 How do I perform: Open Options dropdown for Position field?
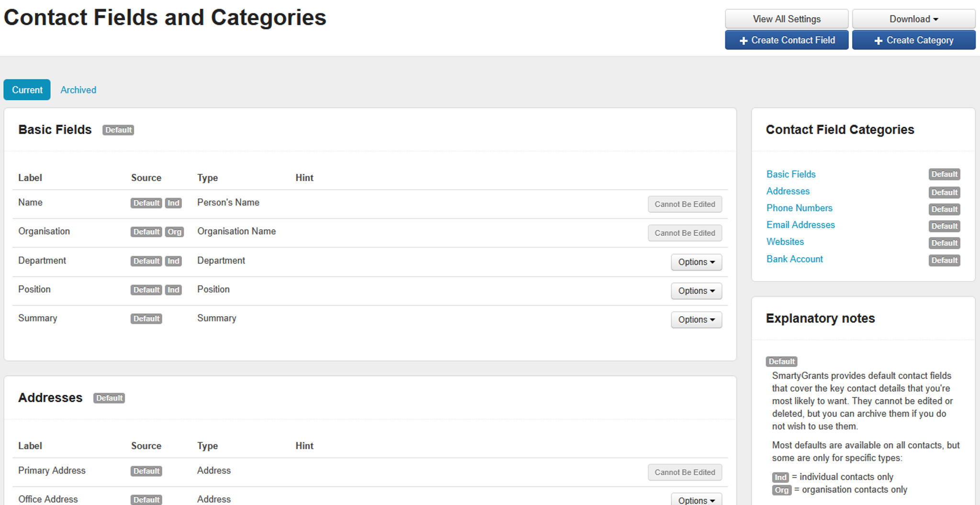[x=696, y=291]
